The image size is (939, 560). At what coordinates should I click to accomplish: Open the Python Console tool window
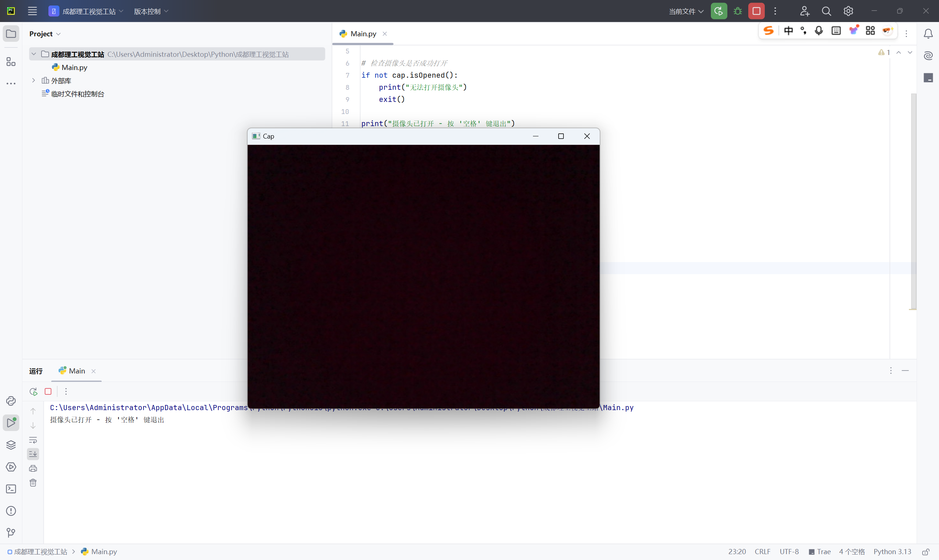(11, 401)
